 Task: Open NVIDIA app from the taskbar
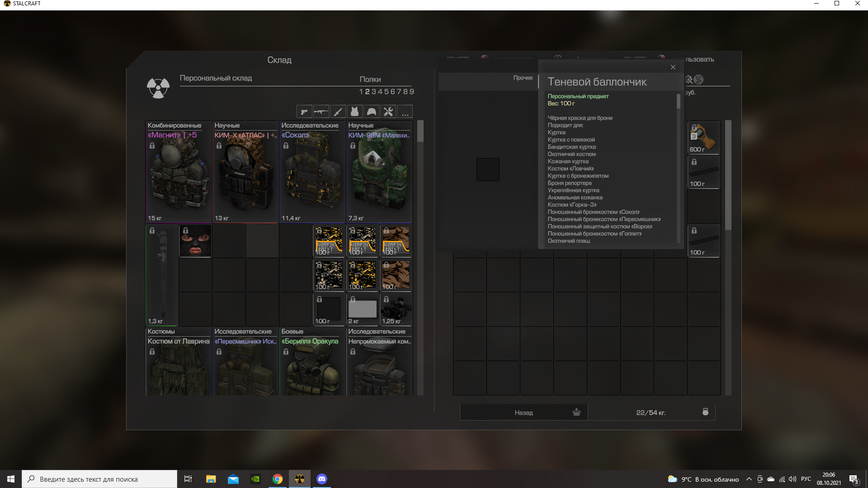click(x=255, y=479)
